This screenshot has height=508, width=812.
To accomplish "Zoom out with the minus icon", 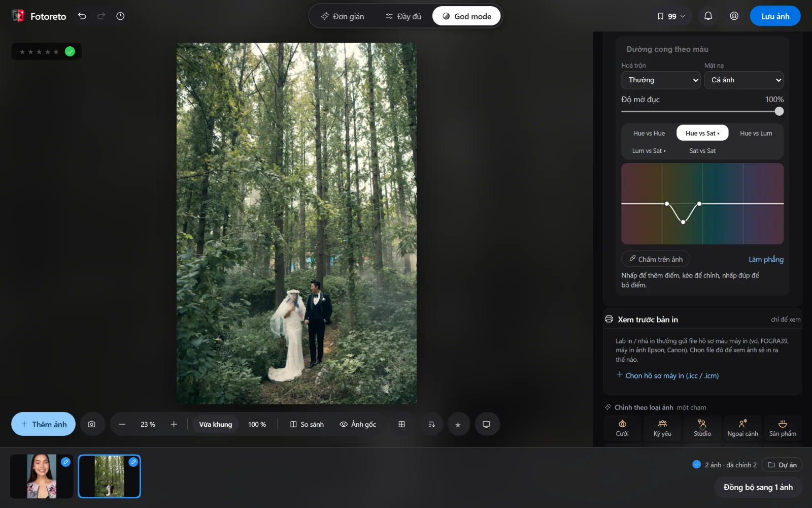I will click(122, 424).
